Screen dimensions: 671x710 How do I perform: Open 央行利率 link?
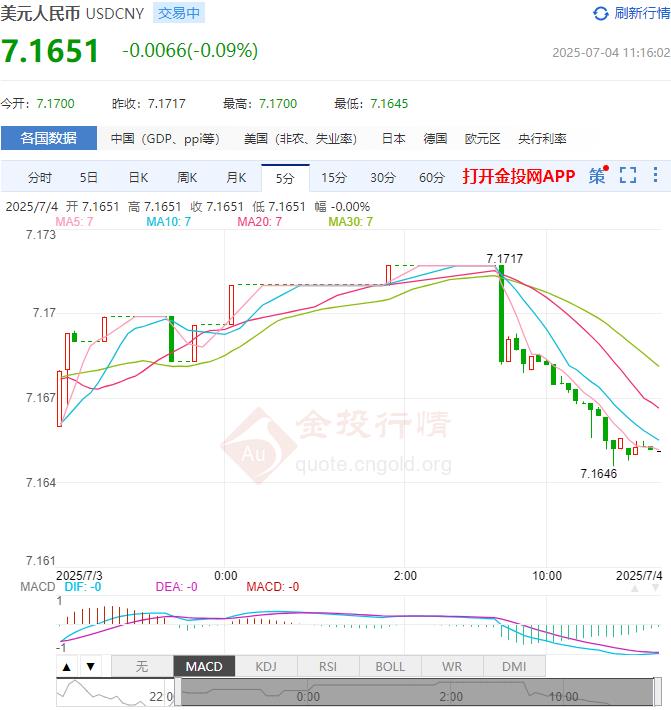542,139
